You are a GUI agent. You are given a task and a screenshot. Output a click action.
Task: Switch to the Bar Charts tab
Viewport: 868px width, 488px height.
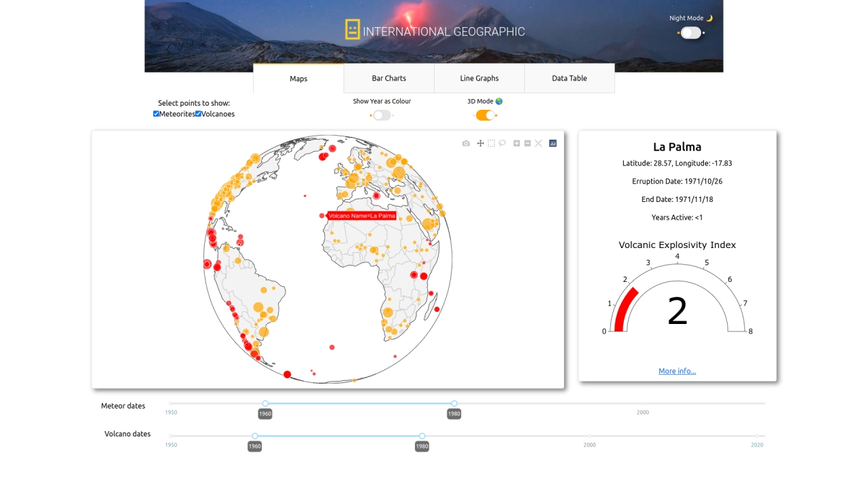click(x=389, y=78)
